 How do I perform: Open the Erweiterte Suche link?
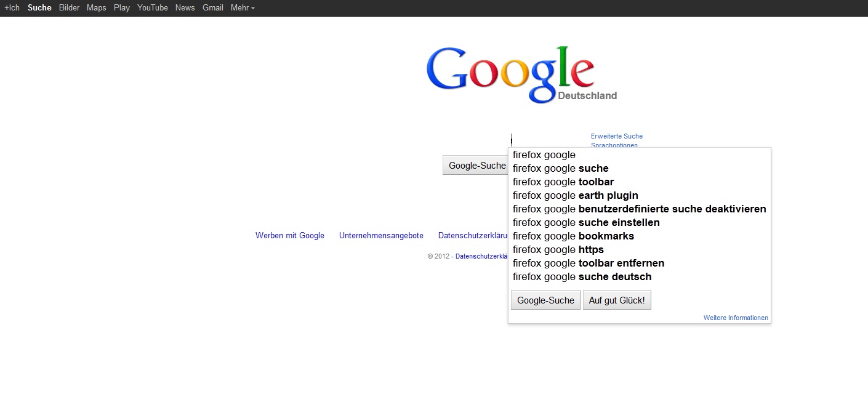point(617,136)
